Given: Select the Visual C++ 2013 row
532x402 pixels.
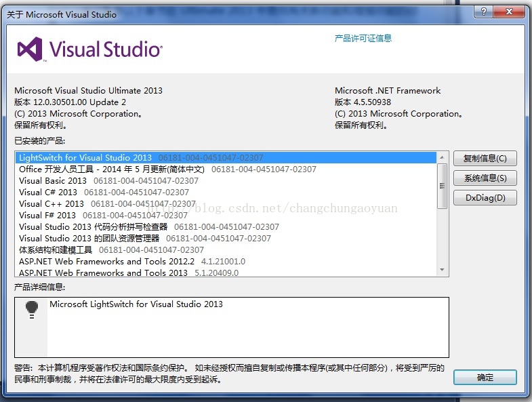Looking at the screenshot, I should click(x=226, y=204).
